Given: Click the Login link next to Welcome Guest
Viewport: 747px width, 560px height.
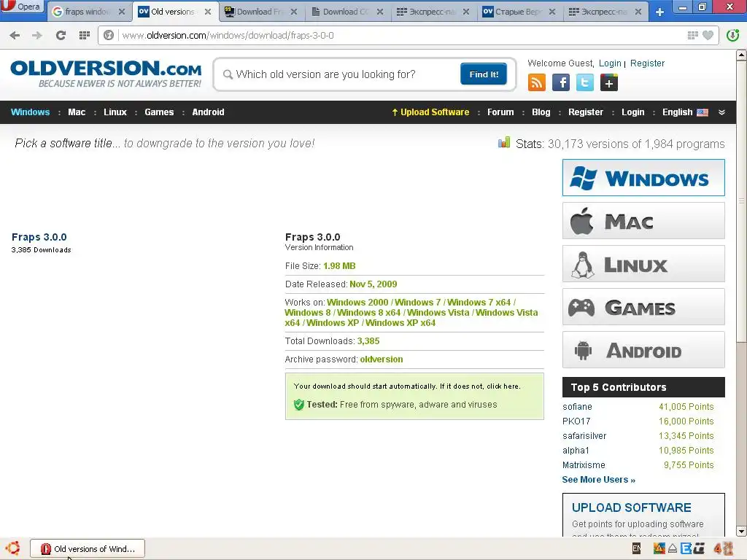Looking at the screenshot, I should (x=610, y=63).
